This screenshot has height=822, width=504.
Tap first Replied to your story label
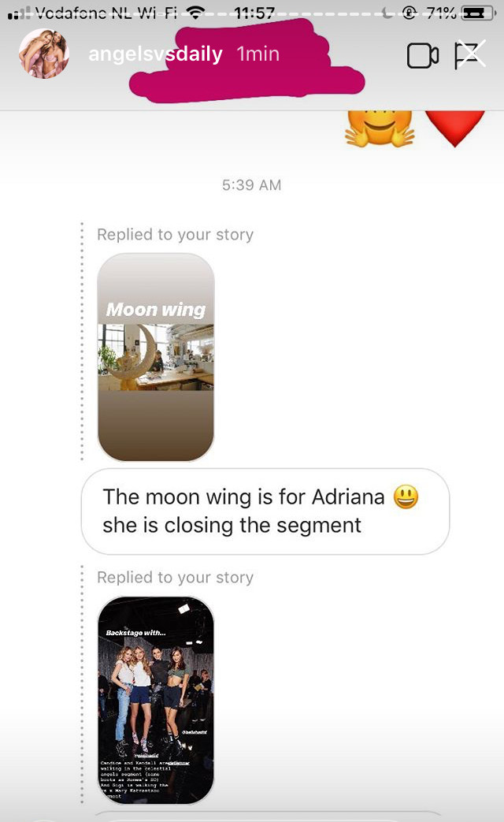pos(175,234)
